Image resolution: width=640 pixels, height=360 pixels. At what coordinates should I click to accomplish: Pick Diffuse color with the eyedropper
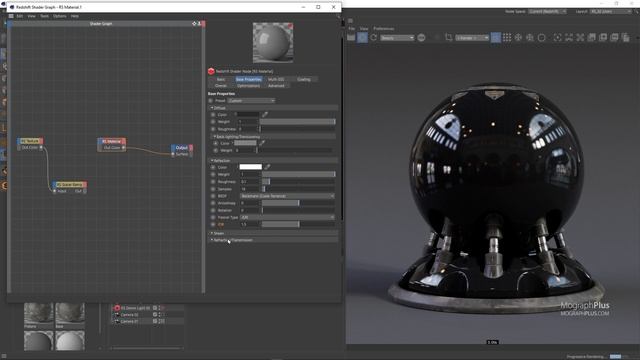pyautogui.click(x=265, y=115)
